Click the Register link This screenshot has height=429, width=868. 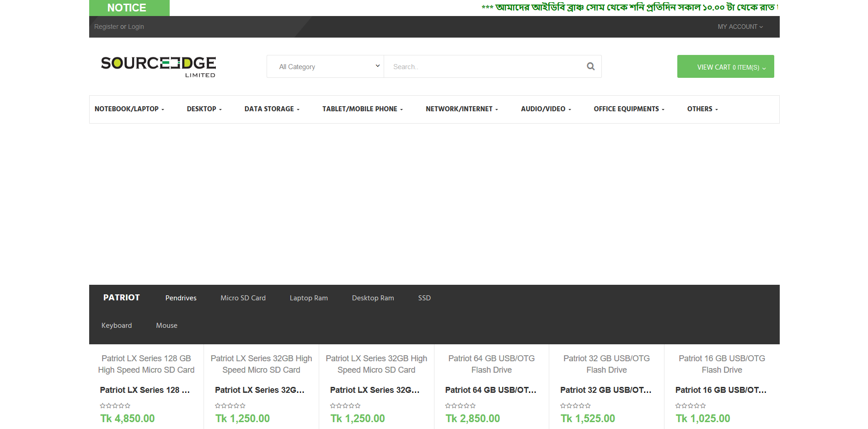[106, 27]
